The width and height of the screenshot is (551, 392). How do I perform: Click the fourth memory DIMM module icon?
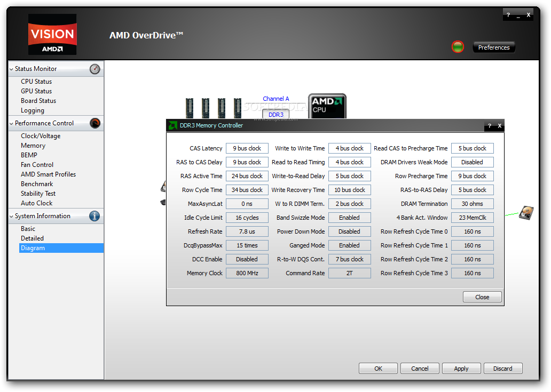coord(238,108)
